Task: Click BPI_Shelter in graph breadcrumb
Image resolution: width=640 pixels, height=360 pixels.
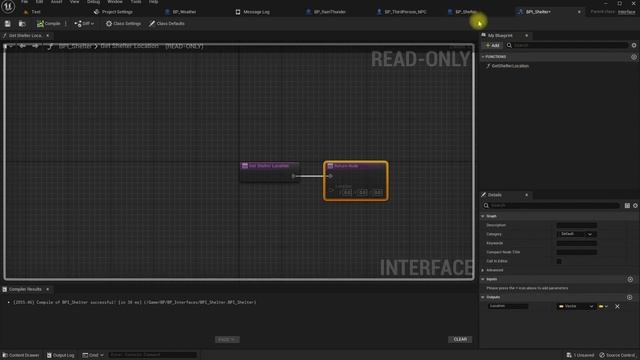Action: tap(75, 46)
